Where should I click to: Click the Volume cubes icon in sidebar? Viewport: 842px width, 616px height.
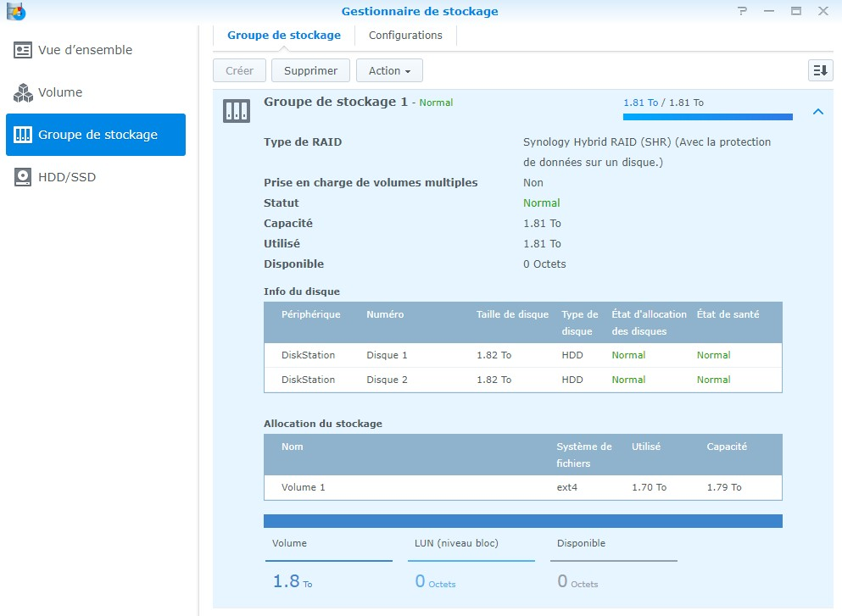pyautogui.click(x=23, y=92)
